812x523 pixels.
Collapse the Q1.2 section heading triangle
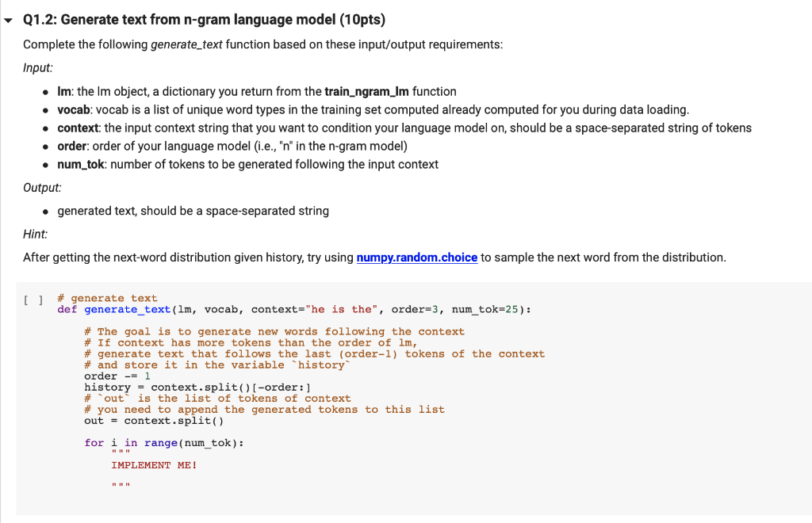coord(8,19)
